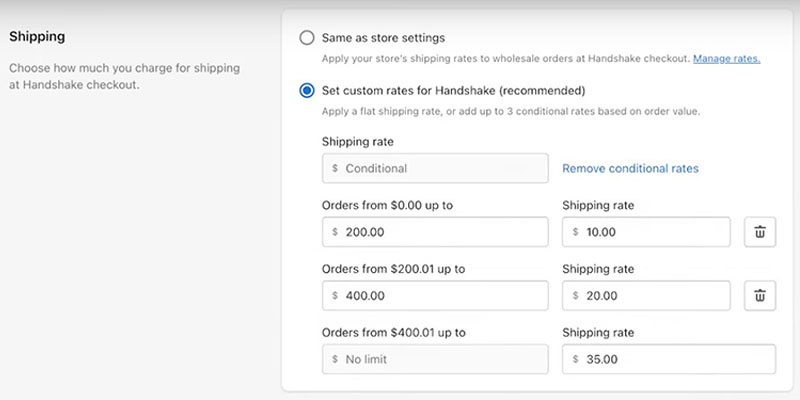This screenshot has height=400, width=800.
Task: Click the 'Apply a flat shipping rate' help text
Action: (x=510, y=111)
